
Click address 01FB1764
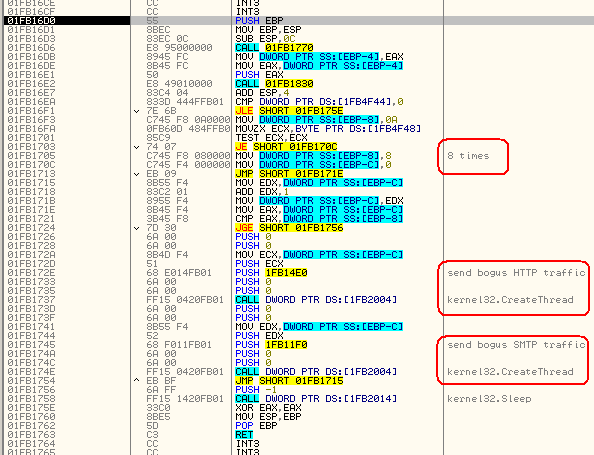[x=31, y=444]
